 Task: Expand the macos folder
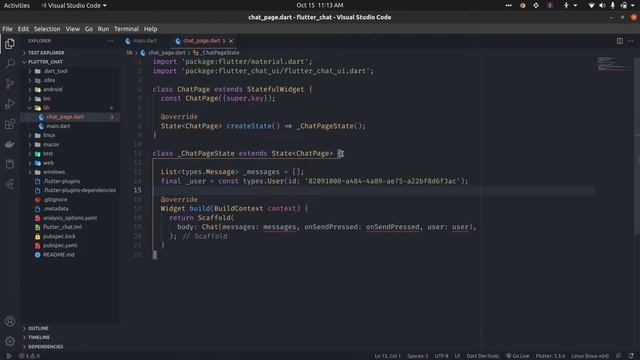51,144
